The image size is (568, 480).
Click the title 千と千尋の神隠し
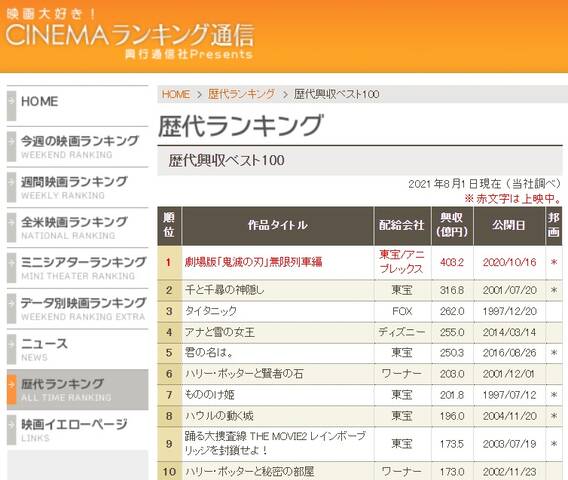tap(225, 290)
